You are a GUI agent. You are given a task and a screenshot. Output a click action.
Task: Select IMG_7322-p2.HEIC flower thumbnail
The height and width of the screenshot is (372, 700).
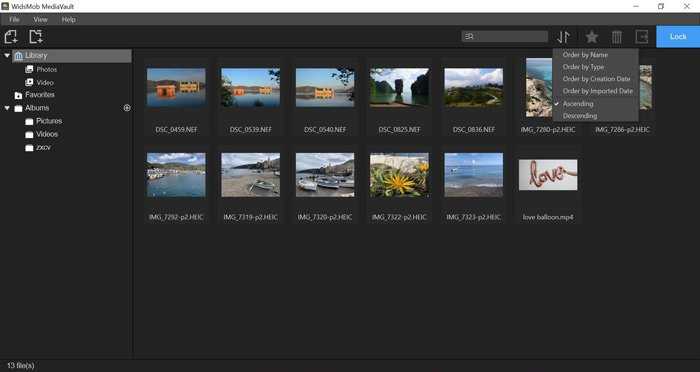(399, 175)
